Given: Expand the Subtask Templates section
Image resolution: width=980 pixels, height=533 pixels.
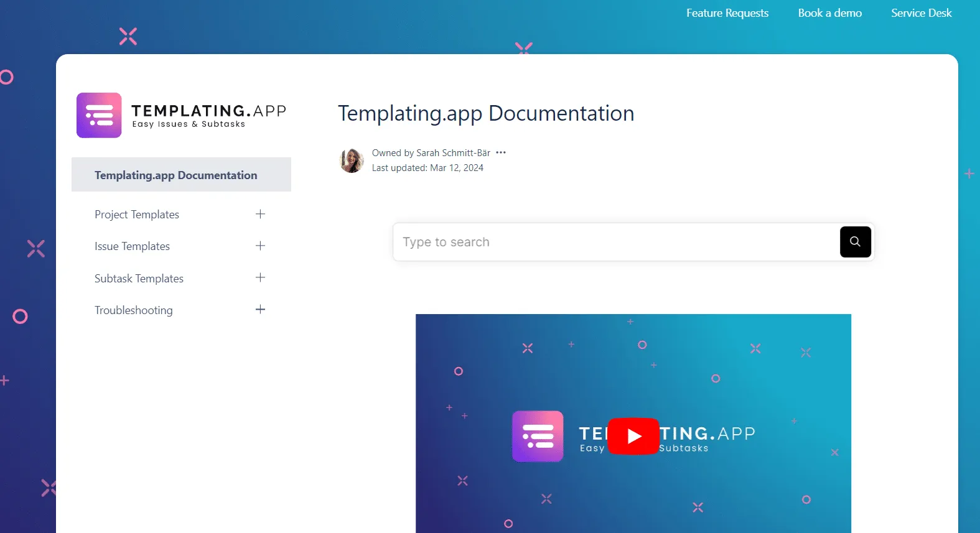Looking at the screenshot, I should click(x=260, y=277).
